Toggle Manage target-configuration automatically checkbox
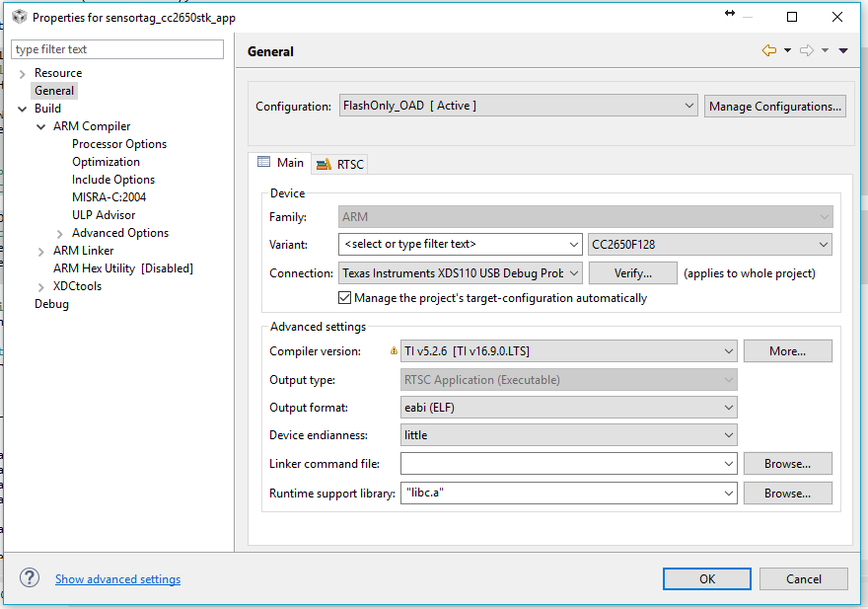Screen dimensions: 868x609 point(344,298)
